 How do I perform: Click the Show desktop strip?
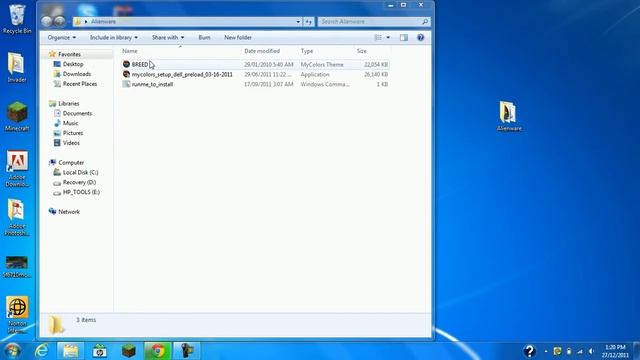(x=636, y=351)
